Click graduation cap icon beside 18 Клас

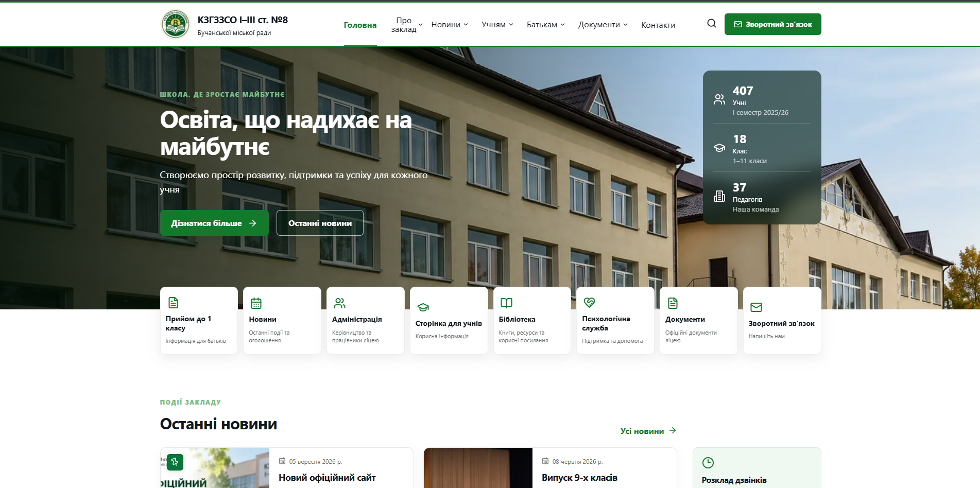pyautogui.click(x=719, y=148)
